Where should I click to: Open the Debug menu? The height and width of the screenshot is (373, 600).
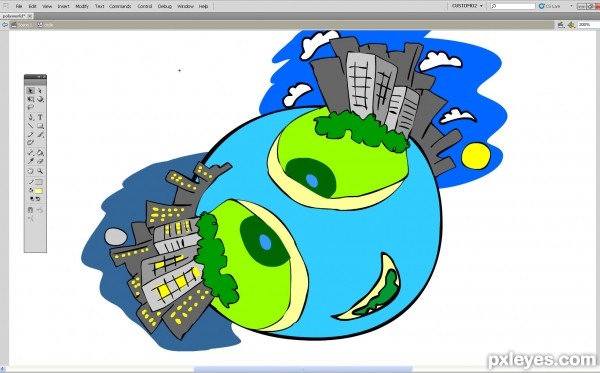165,7
